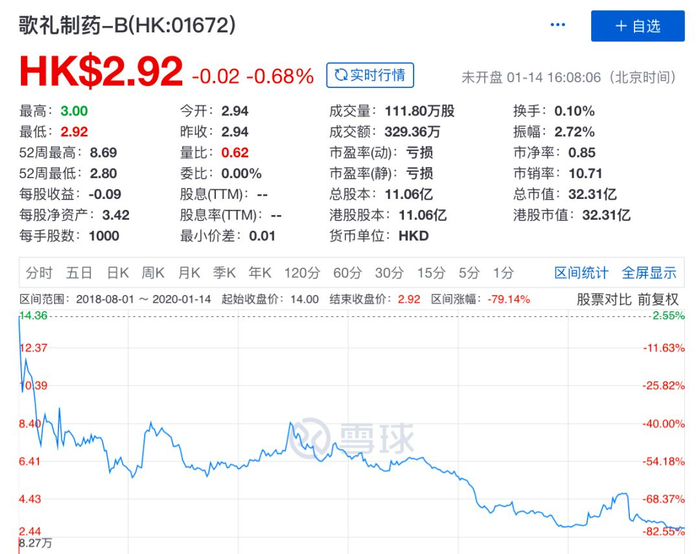Open the three-dot more options menu
The image size is (700, 554).
pos(558,25)
